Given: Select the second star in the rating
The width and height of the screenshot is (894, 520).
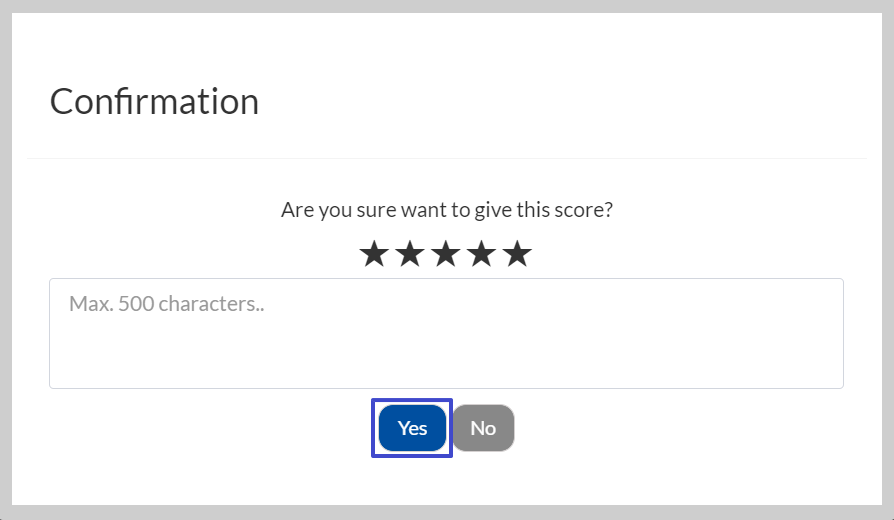Looking at the screenshot, I should (411, 253).
